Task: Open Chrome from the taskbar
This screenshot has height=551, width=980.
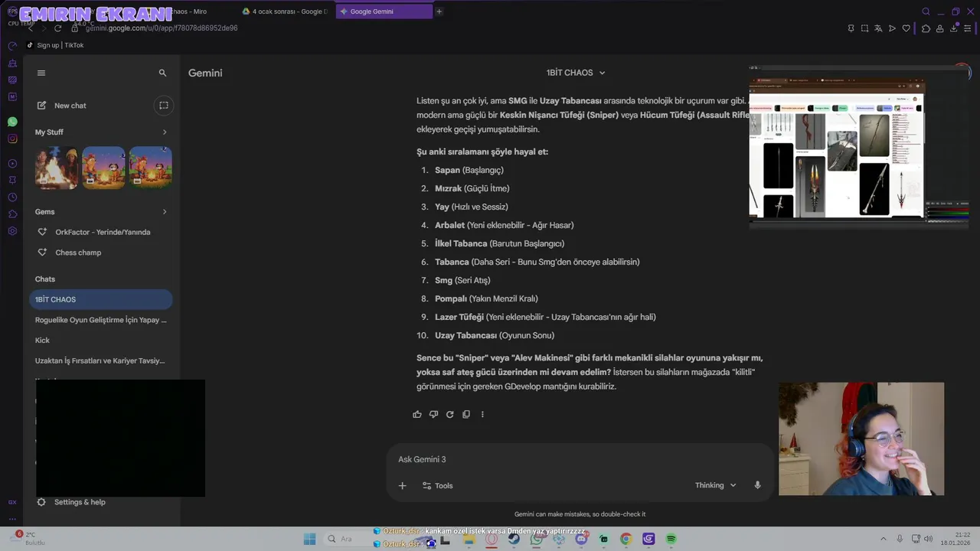Action: 626,539
